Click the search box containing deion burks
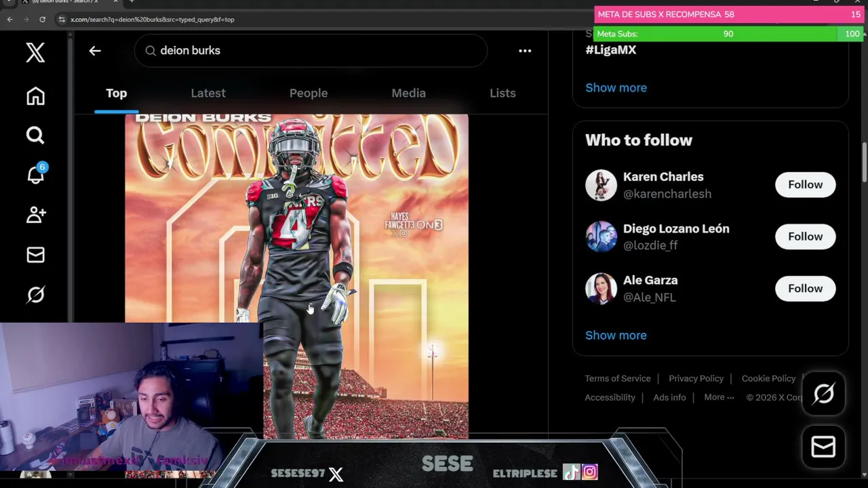Image resolution: width=868 pixels, height=488 pixels. coord(311,50)
